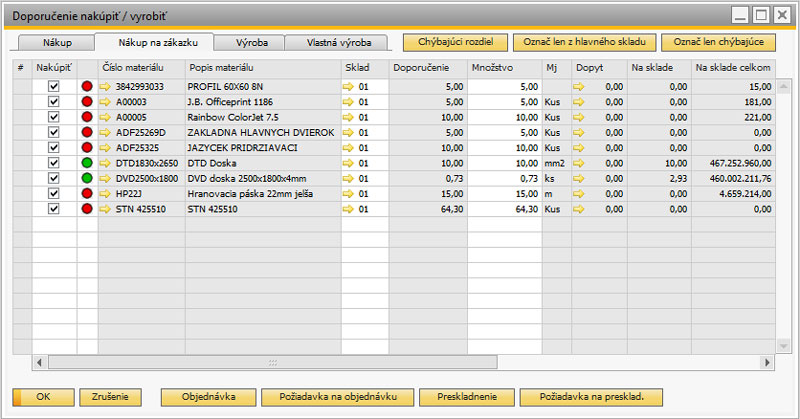Select the Vlastná výroba tab

point(338,44)
